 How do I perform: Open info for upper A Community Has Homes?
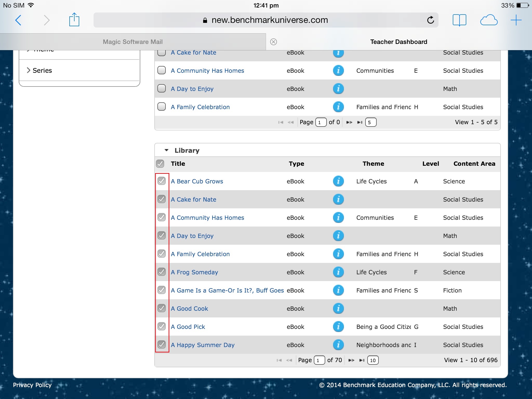coord(338,70)
